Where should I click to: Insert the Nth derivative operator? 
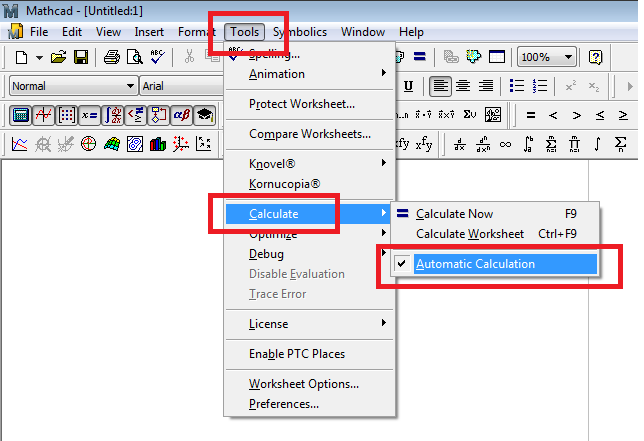[x=483, y=145]
